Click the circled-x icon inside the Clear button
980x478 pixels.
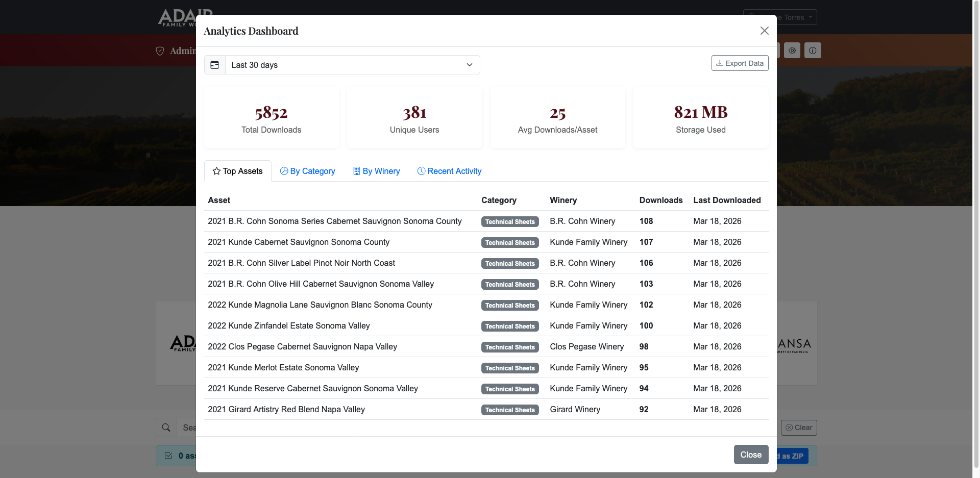tap(789, 427)
